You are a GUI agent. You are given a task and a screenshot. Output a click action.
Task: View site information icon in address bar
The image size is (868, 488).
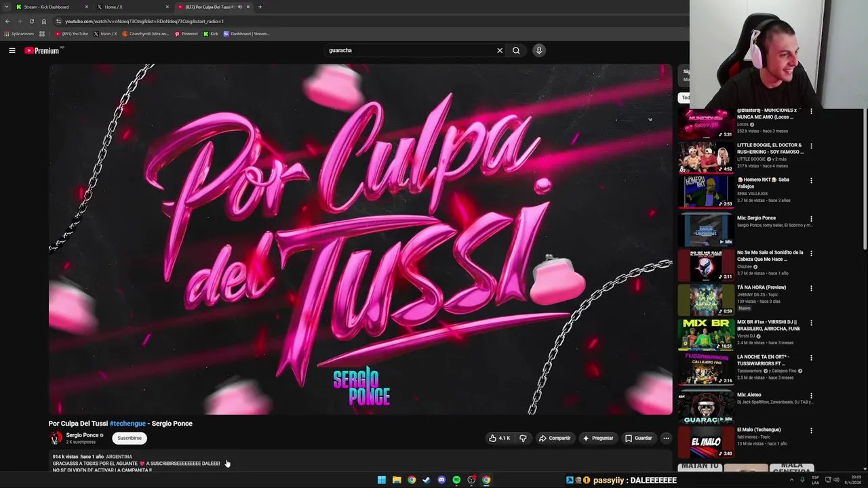point(58,21)
